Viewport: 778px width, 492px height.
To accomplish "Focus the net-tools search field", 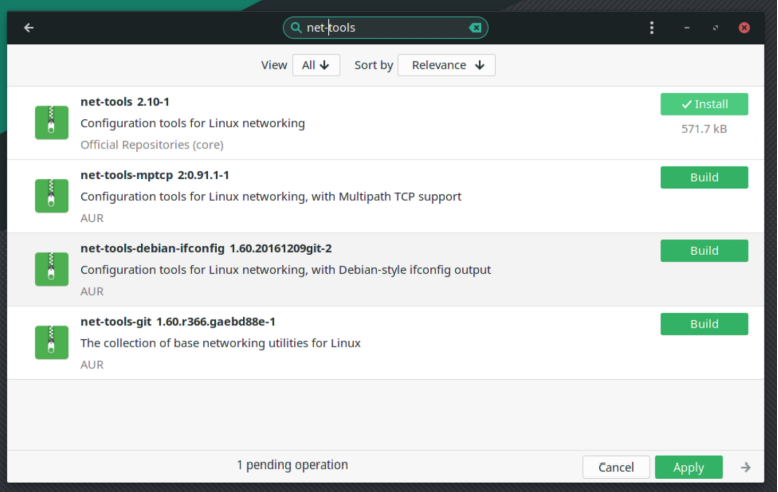I will pyautogui.click(x=386, y=28).
